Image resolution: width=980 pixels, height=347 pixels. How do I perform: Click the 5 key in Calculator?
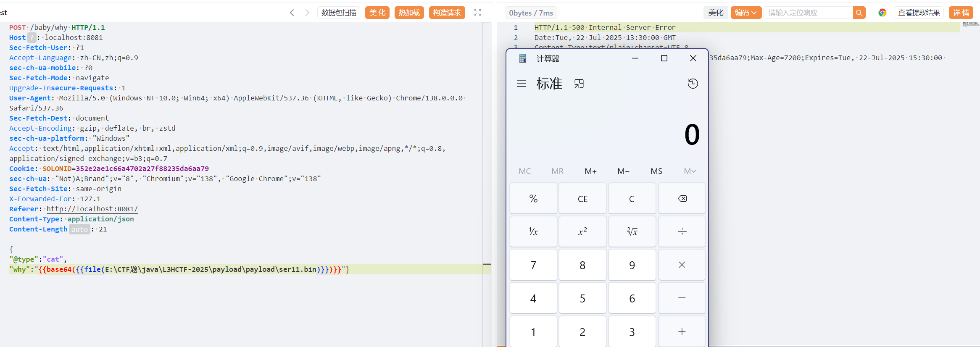582,298
